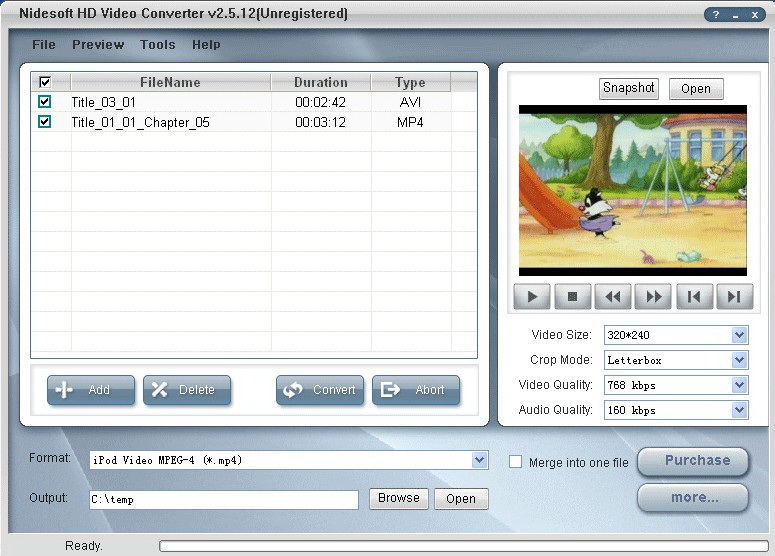The width and height of the screenshot is (775, 556).
Task: Click the Play button under the preview
Action: pyautogui.click(x=532, y=297)
